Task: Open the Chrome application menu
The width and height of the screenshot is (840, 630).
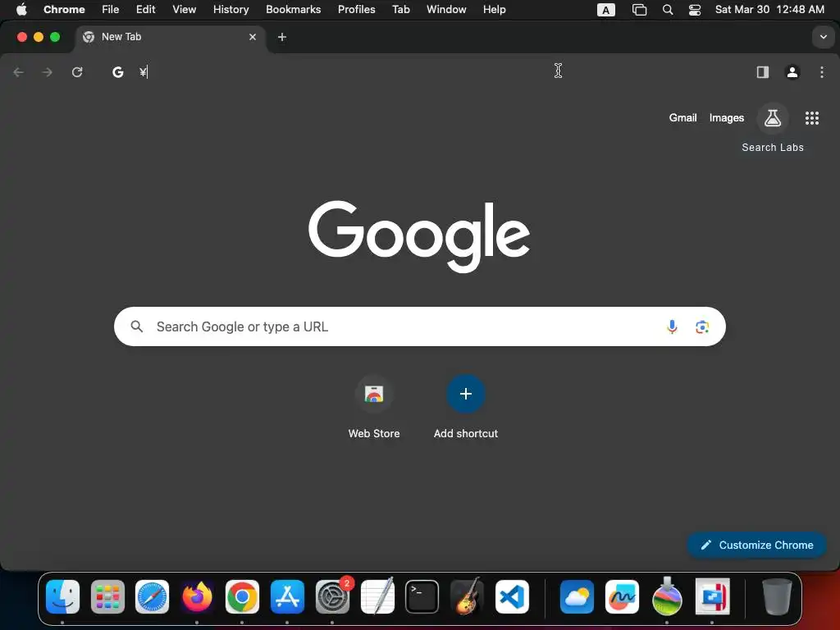Action: pos(64,10)
